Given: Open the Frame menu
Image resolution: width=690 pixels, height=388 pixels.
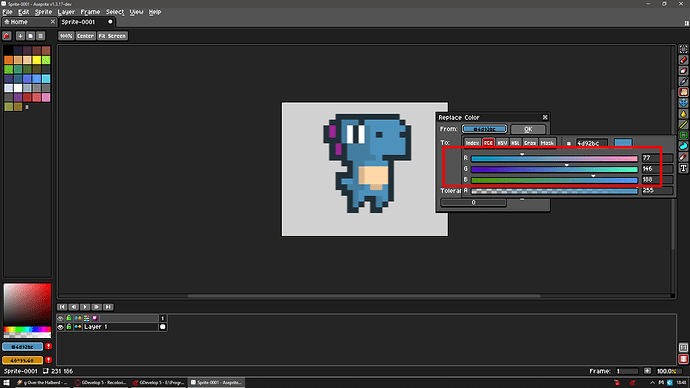Looking at the screenshot, I should (90, 12).
